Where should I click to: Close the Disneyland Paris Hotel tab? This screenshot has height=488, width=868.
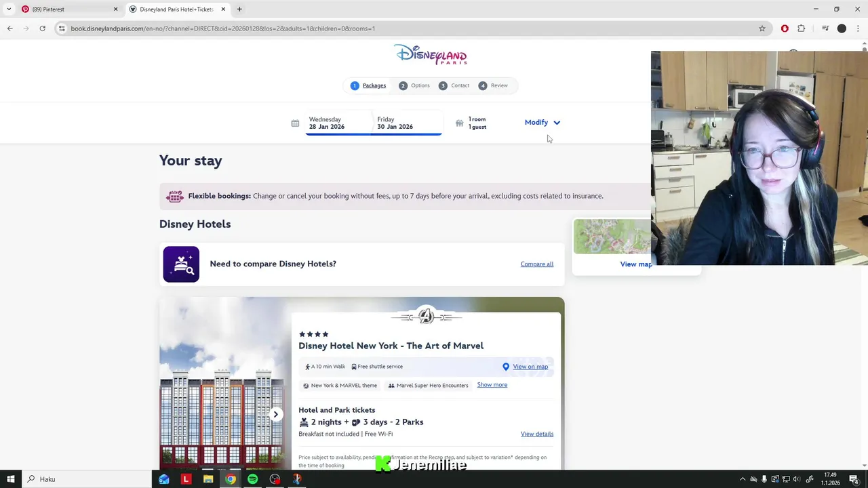223,9
